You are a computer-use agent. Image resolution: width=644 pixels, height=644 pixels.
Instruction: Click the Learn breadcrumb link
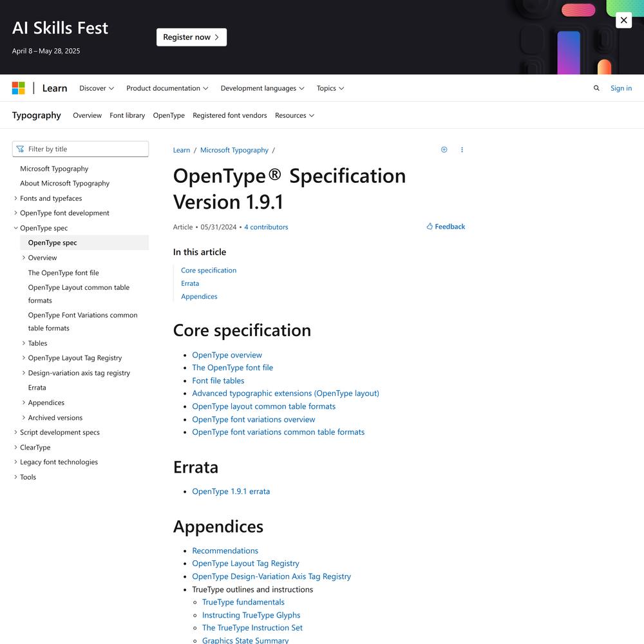[182, 150]
